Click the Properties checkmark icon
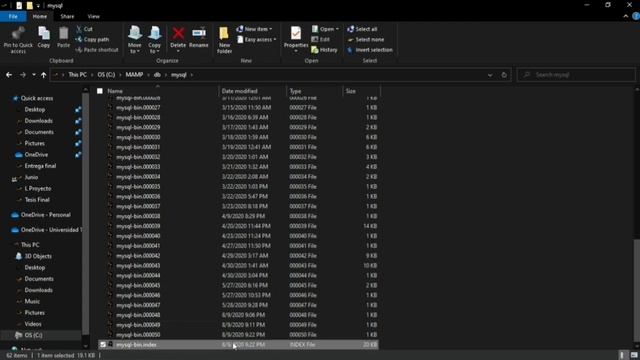 (296, 33)
